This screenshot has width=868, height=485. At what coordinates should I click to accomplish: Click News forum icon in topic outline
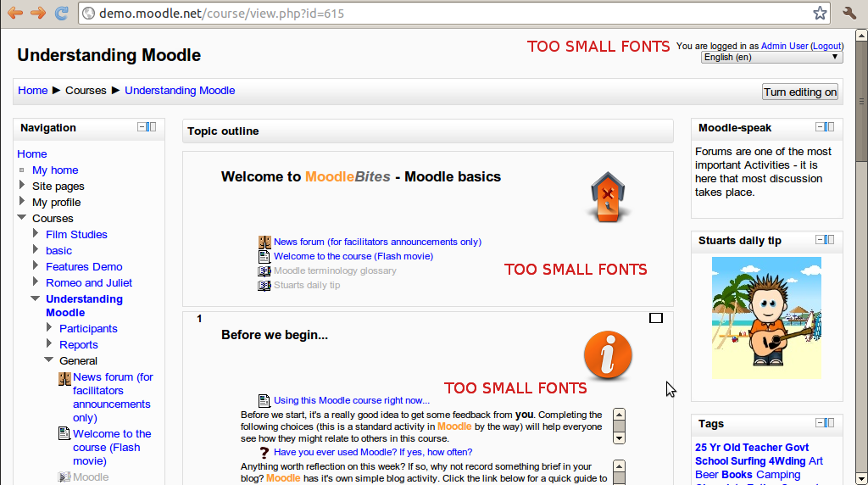[264, 242]
